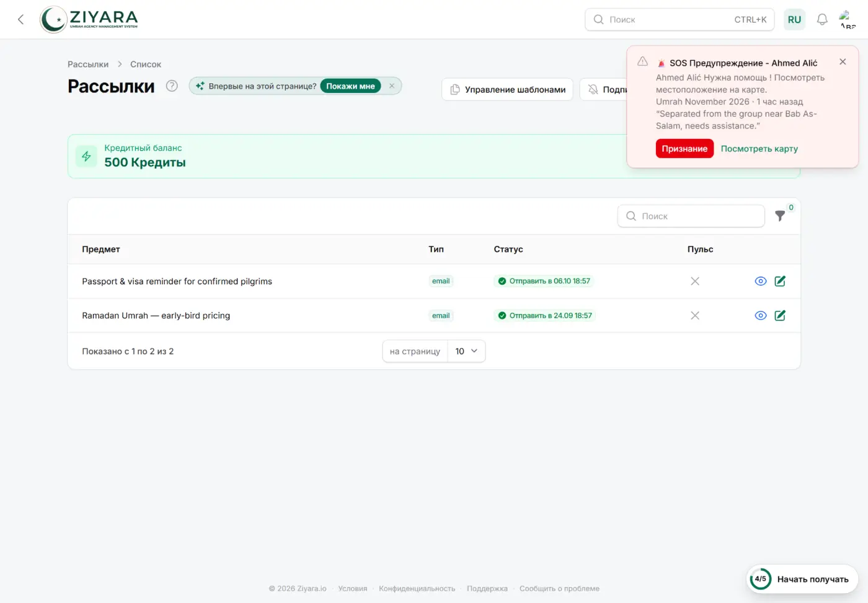
Task: Click status Отправить в 24.09 18:57
Action: coord(545,316)
